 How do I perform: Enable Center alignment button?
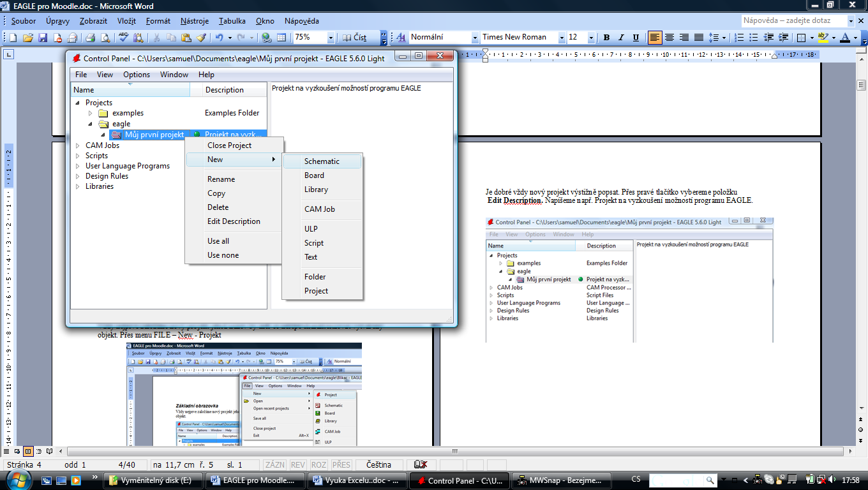coord(670,38)
